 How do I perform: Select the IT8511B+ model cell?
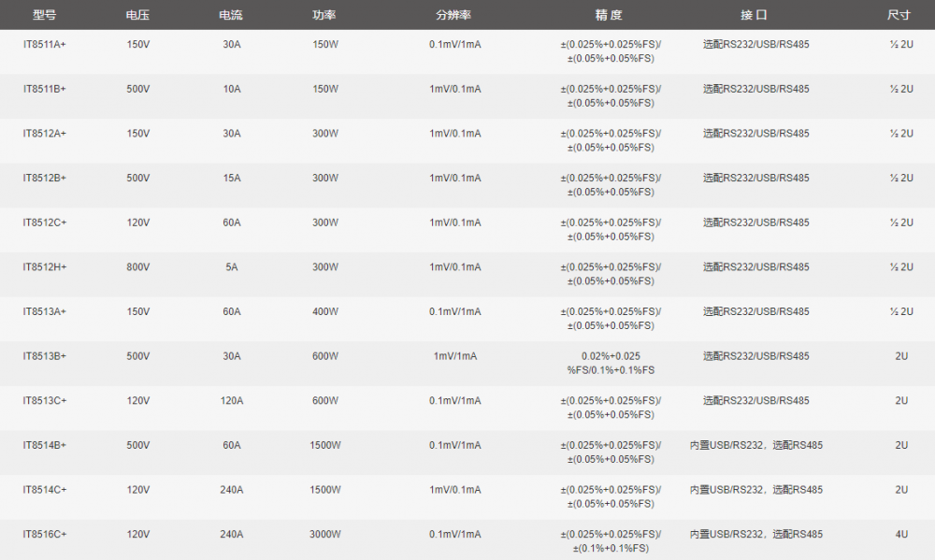coord(45,89)
